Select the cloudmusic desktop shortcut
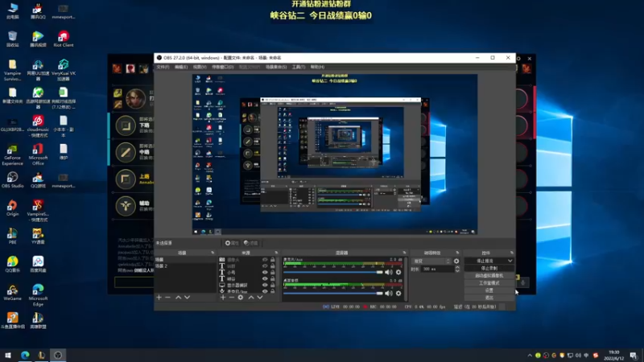Screen dimensions: 644x362 [38, 126]
